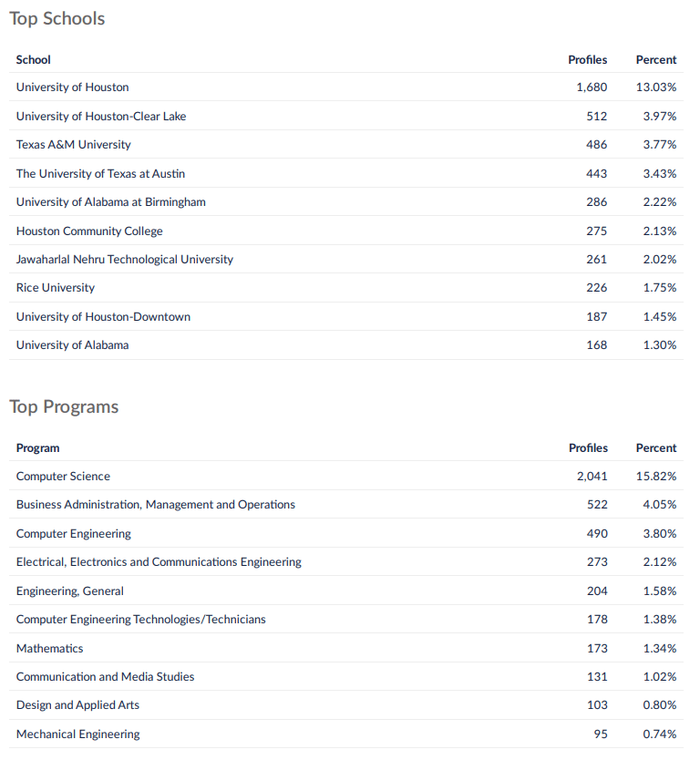Open University of Houston-Downtown entry
Viewport: 700px width, 760px height.
103,317
